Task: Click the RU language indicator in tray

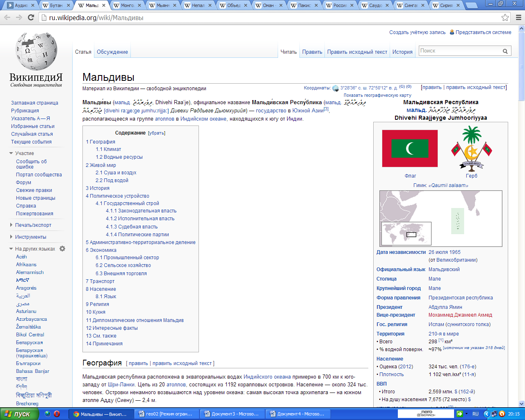Action: coord(475,414)
